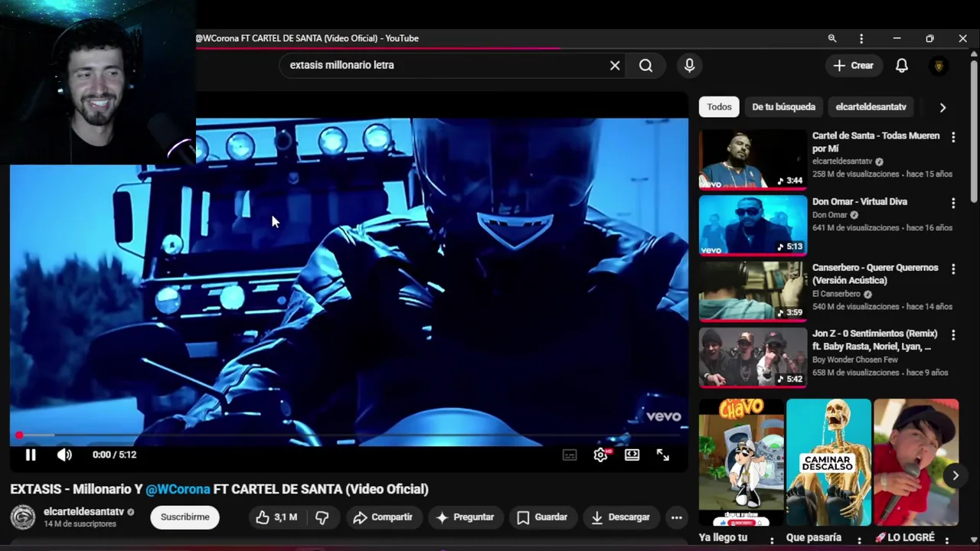Enter fullscreen mode in the player

click(663, 455)
